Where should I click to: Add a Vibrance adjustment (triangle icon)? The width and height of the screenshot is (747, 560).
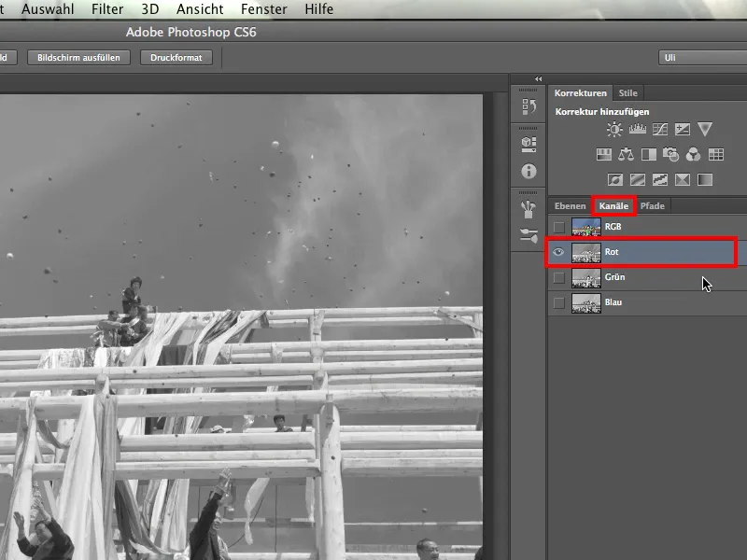point(705,129)
